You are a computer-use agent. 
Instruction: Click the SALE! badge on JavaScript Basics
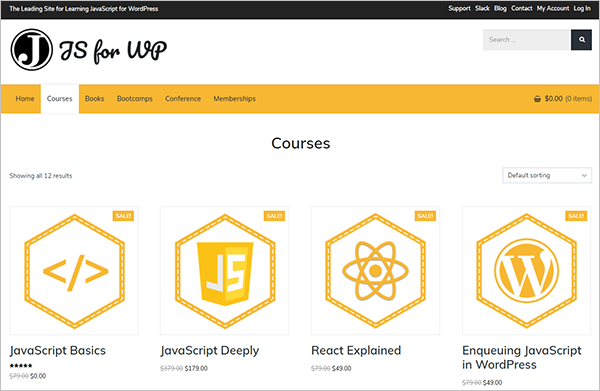(x=123, y=216)
